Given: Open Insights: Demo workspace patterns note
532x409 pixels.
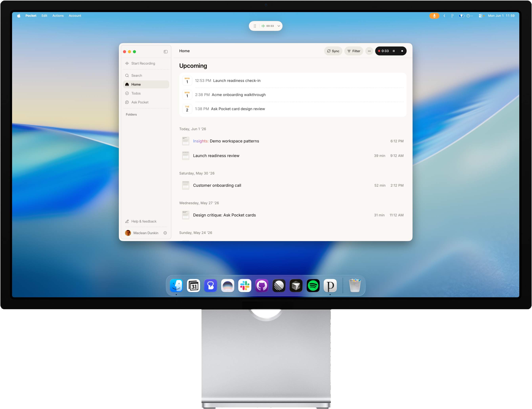Looking at the screenshot, I should 293,141.
